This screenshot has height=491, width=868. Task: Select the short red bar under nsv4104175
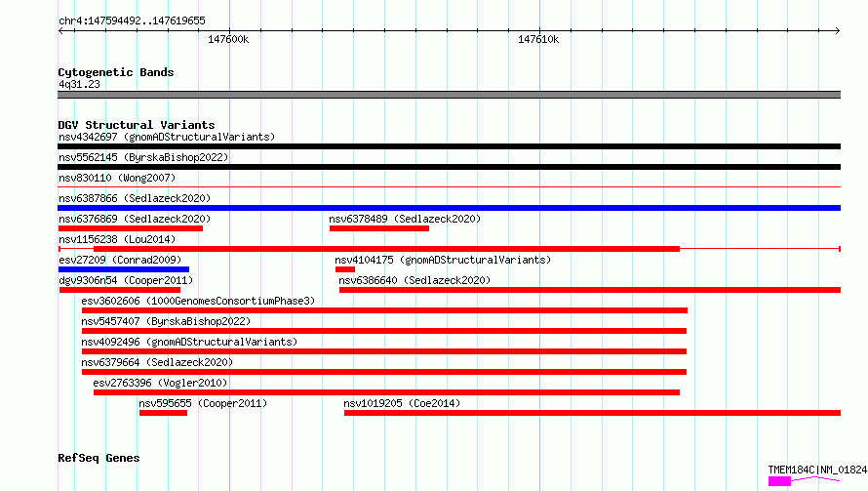pos(345,269)
